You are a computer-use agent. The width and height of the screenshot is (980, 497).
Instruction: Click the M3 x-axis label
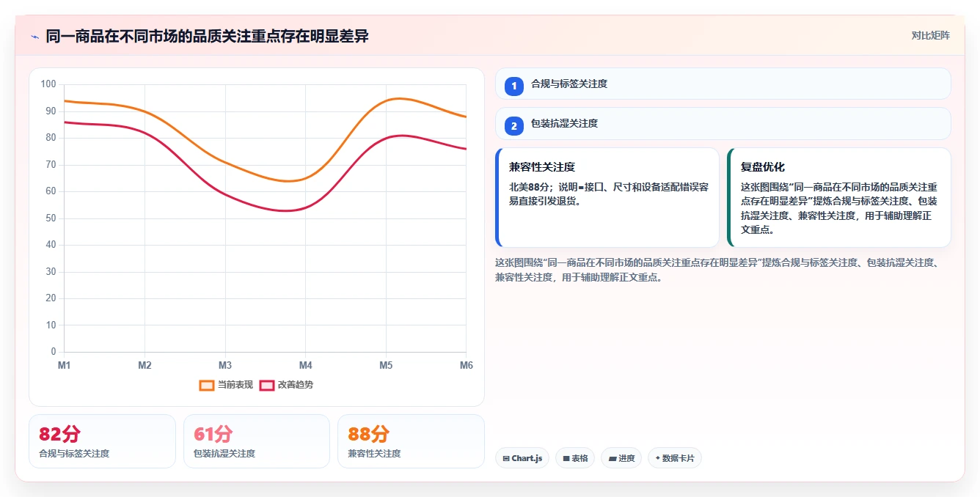point(225,365)
